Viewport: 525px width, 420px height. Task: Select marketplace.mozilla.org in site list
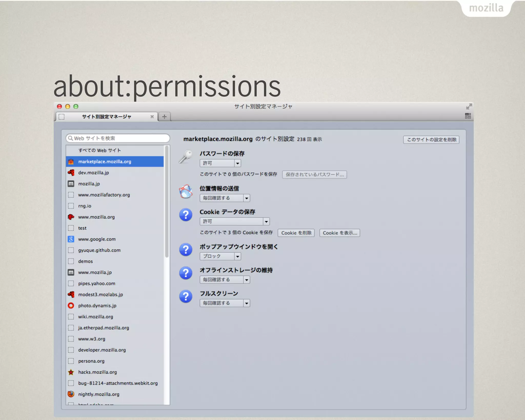click(115, 162)
